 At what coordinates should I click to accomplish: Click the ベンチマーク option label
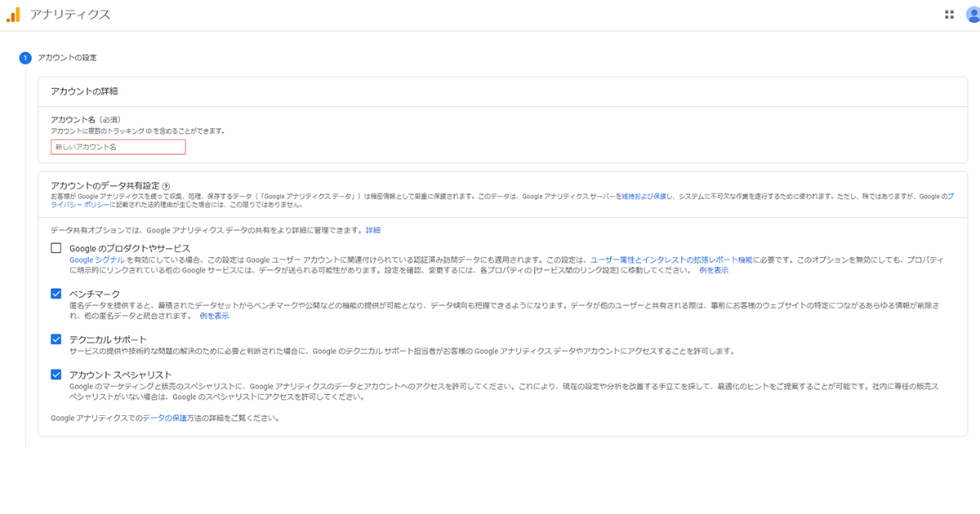point(95,294)
